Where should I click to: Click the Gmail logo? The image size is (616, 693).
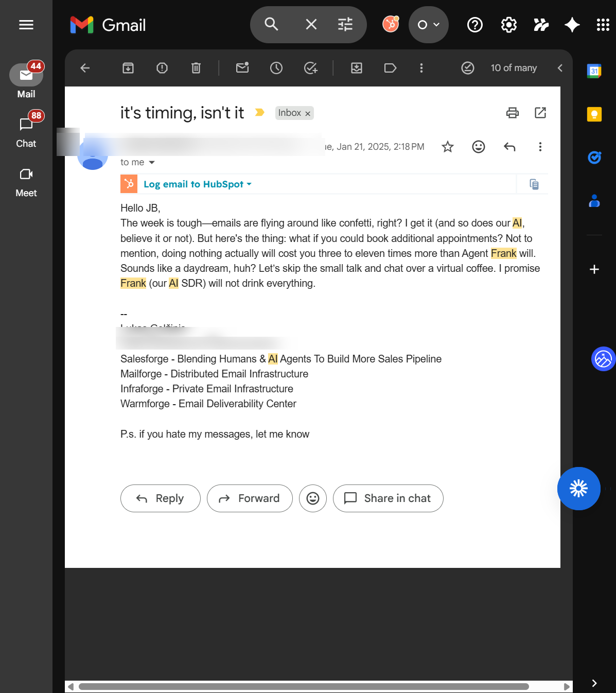point(108,25)
